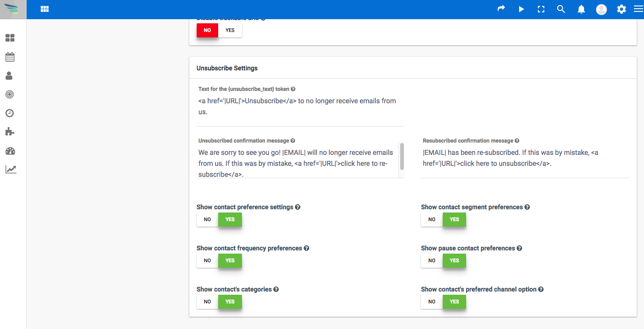The image size is (644, 329).
Task: Set Show contact frequency preferences to YES
Action: pyautogui.click(x=230, y=260)
